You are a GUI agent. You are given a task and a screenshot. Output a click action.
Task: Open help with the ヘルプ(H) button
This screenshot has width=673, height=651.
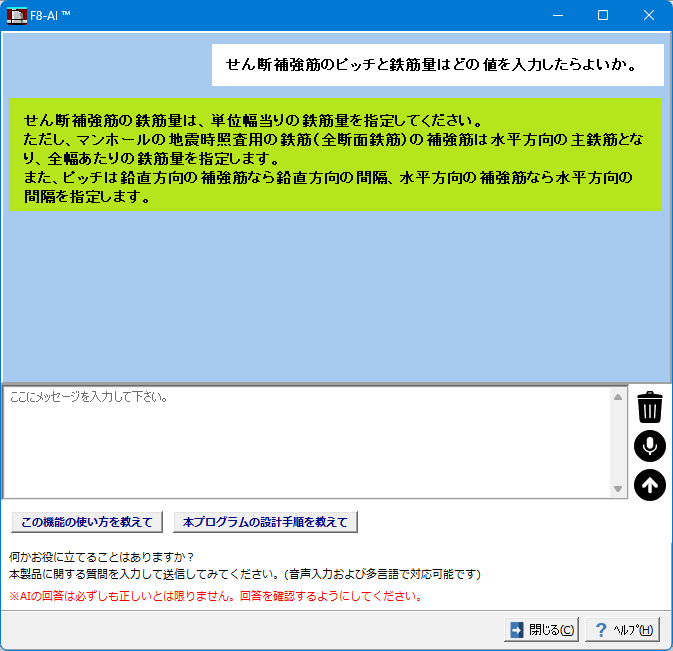[x=623, y=630]
